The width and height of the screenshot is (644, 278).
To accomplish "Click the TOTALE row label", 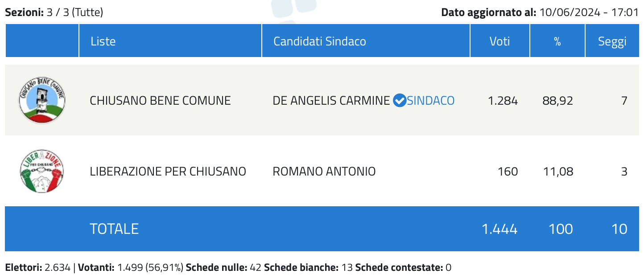I will coord(114,229).
